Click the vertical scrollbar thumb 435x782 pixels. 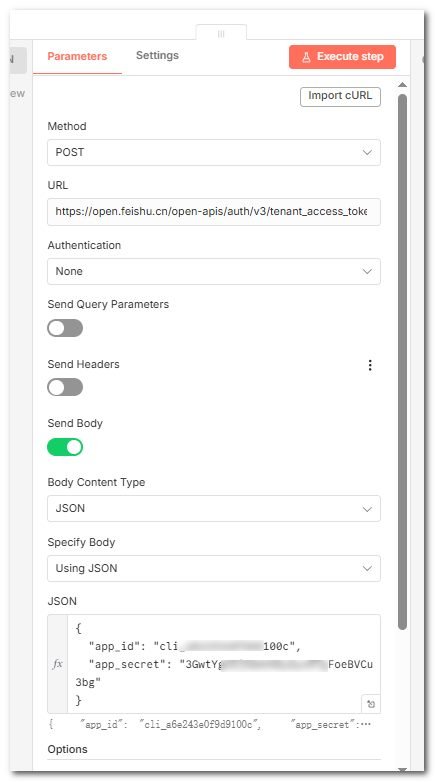tap(403, 362)
